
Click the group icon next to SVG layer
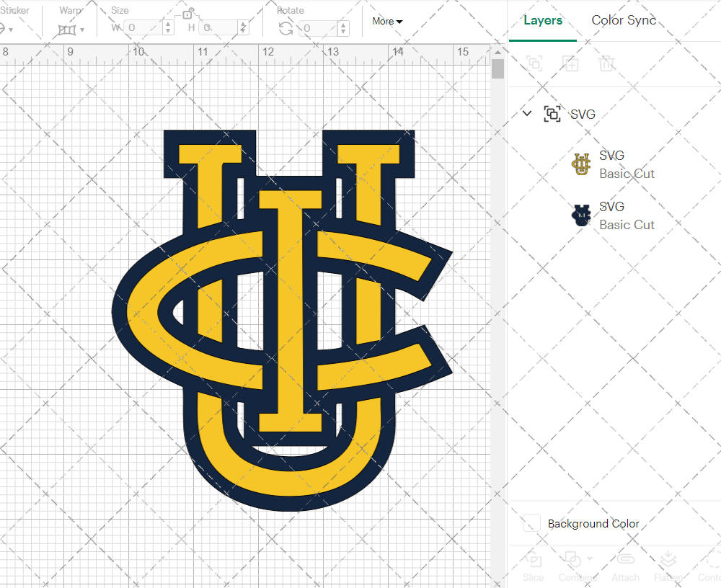(x=551, y=114)
